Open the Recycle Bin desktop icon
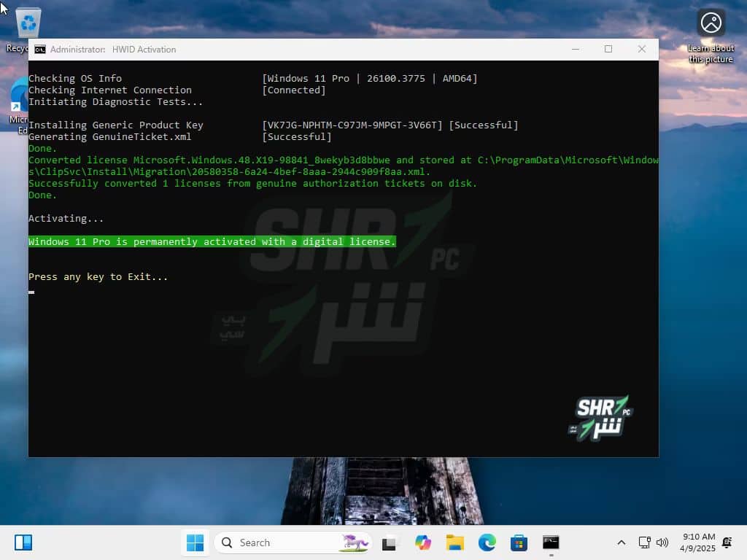Image resolution: width=747 pixels, height=560 pixels. 27,24
